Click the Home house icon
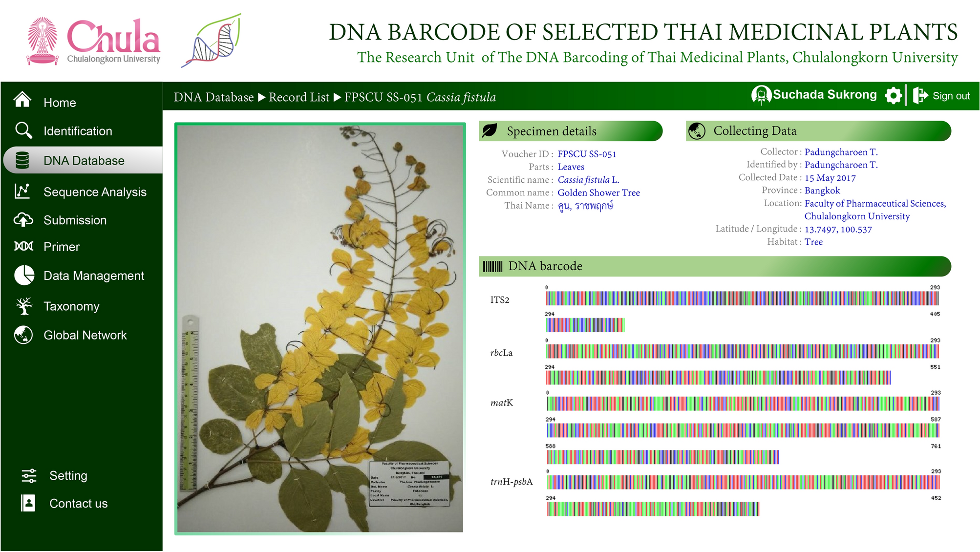This screenshot has width=980, height=552. 23,100
